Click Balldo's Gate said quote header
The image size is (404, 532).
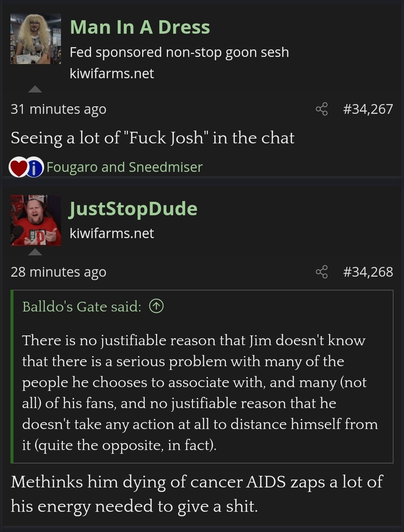click(82, 306)
